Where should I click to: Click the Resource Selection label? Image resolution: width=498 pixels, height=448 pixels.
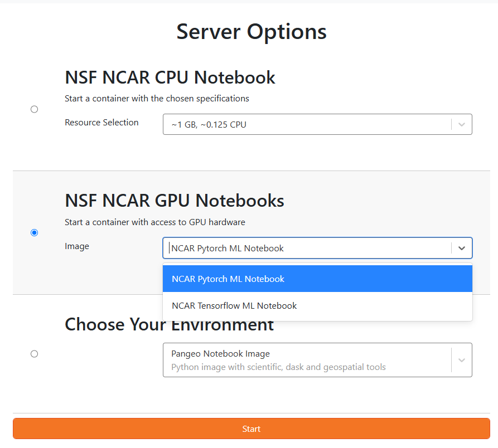point(101,123)
